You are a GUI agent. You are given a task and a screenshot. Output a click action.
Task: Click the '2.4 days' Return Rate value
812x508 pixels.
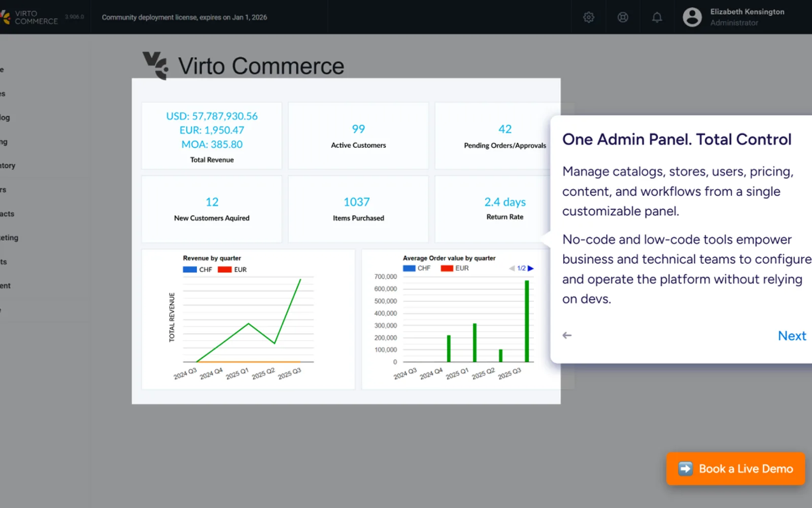point(505,202)
